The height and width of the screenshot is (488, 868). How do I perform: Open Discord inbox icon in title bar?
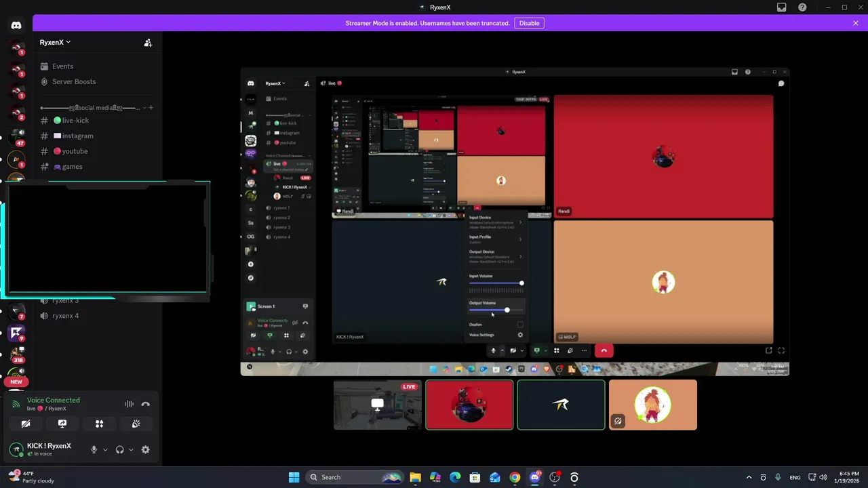[781, 7]
